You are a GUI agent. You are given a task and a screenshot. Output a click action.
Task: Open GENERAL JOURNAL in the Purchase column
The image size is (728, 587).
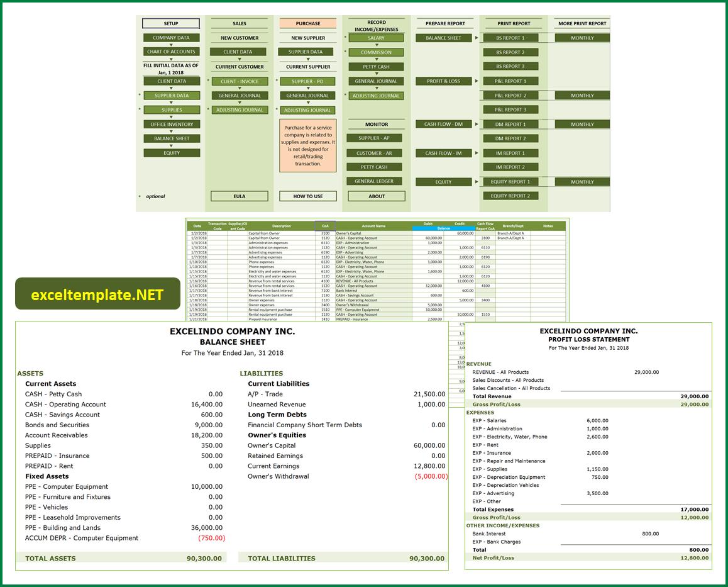tap(308, 96)
